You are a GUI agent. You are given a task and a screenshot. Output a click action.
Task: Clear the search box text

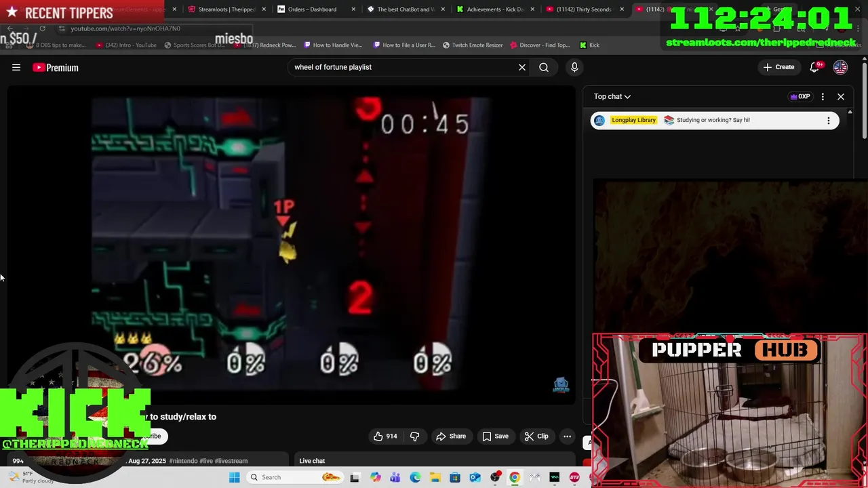(522, 67)
